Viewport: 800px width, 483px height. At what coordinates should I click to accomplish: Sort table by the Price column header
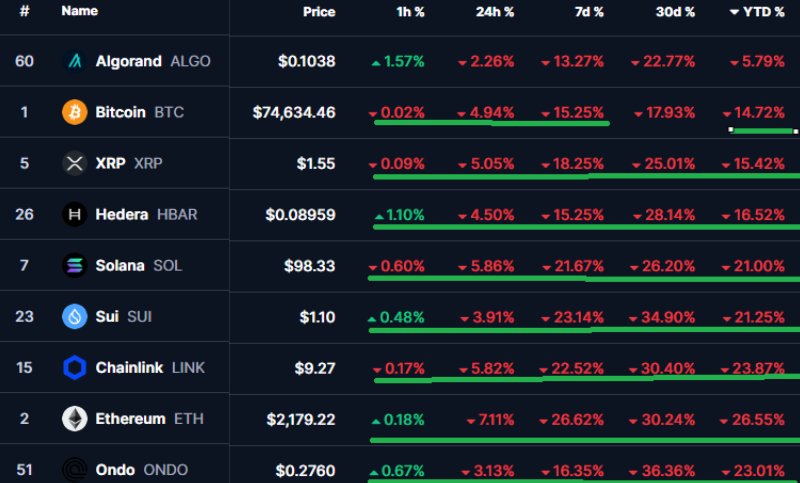click(x=319, y=12)
